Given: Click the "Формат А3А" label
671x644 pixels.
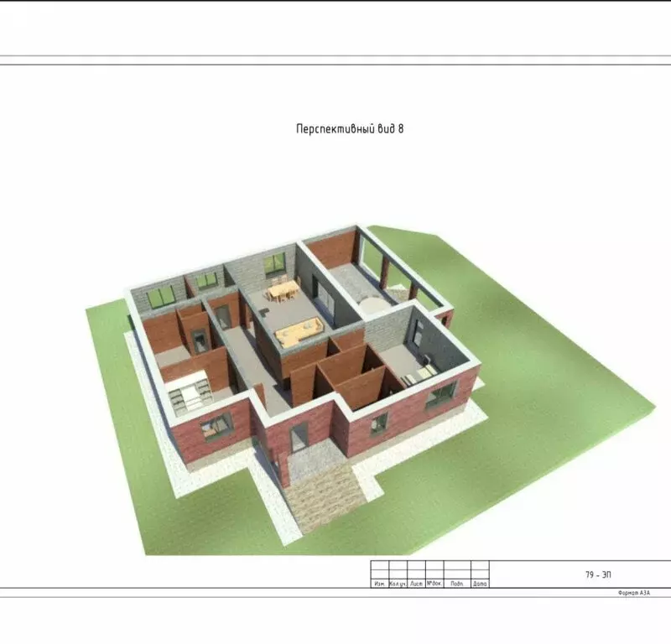Looking at the screenshot, I should 634,593.
